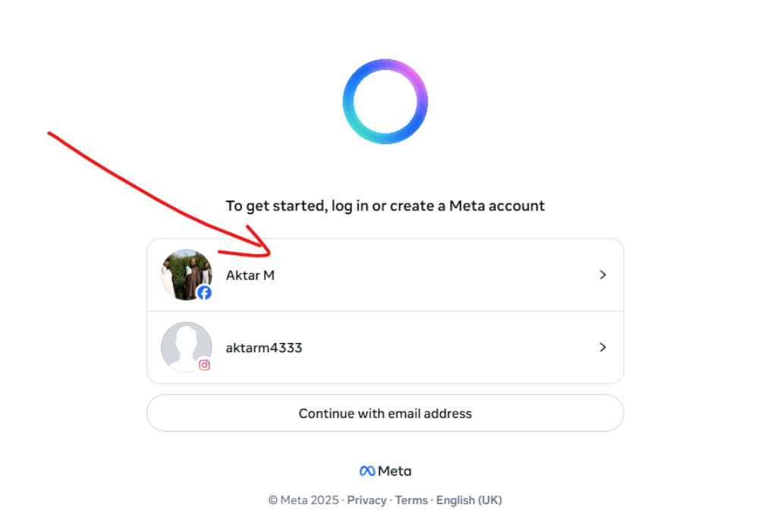The height and width of the screenshot is (532, 783).
Task: Click the chevron arrow beside Aktar M
Action: point(603,275)
